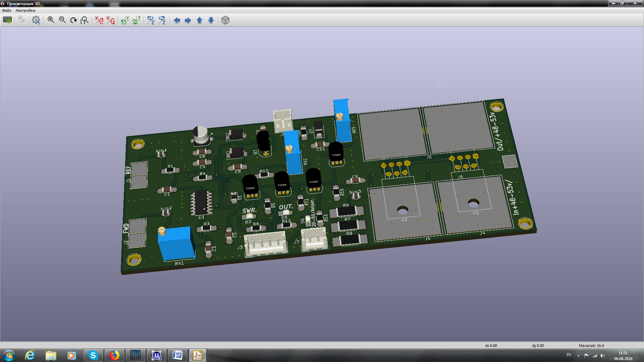Open the Файл menu
Image resolution: width=644 pixels, height=362 pixels.
pyautogui.click(x=7, y=10)
